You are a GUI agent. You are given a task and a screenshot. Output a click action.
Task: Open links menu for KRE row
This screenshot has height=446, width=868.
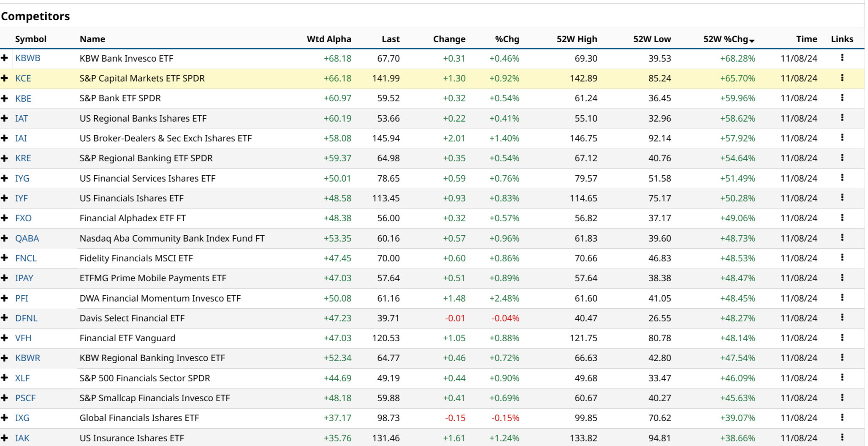coord(842,158)
